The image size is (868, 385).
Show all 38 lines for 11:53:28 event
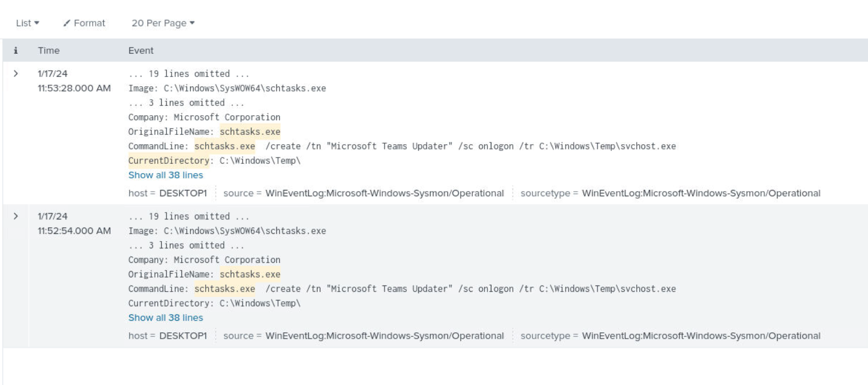(166, 175)
